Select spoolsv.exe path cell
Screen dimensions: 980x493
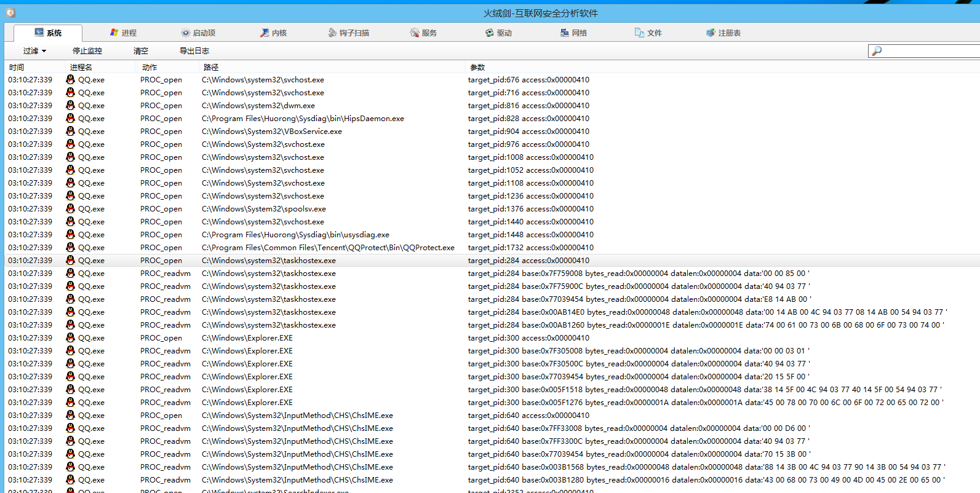264,209
